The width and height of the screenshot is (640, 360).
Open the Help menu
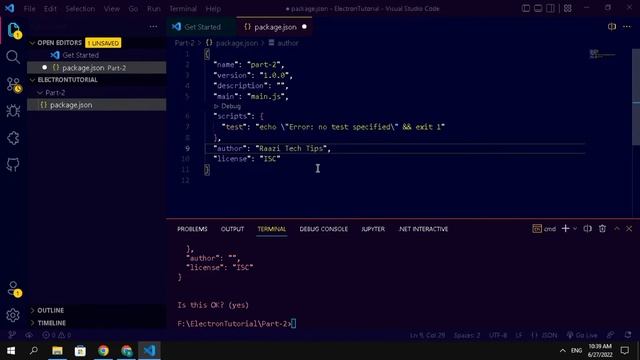point(213,9)
